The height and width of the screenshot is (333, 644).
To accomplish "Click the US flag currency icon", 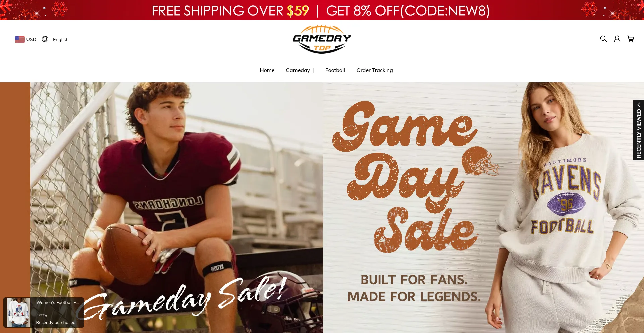I will 20,39.
